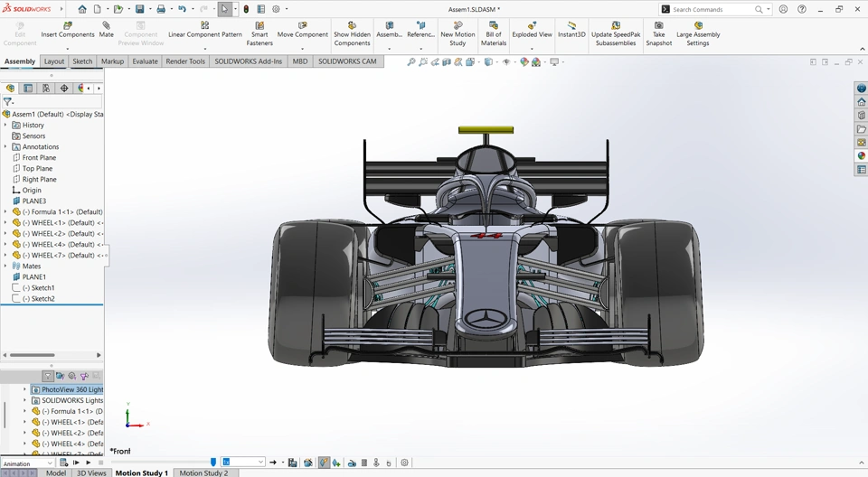Open DimXpertManager crosshair tab
This screenshot has width=868, height=477.
64,88
